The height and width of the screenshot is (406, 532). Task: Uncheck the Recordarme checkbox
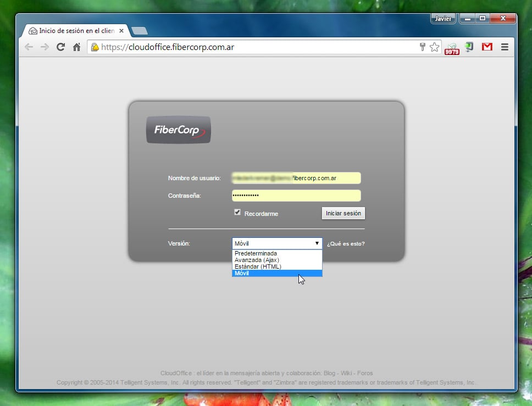click(x=237, y=213)
